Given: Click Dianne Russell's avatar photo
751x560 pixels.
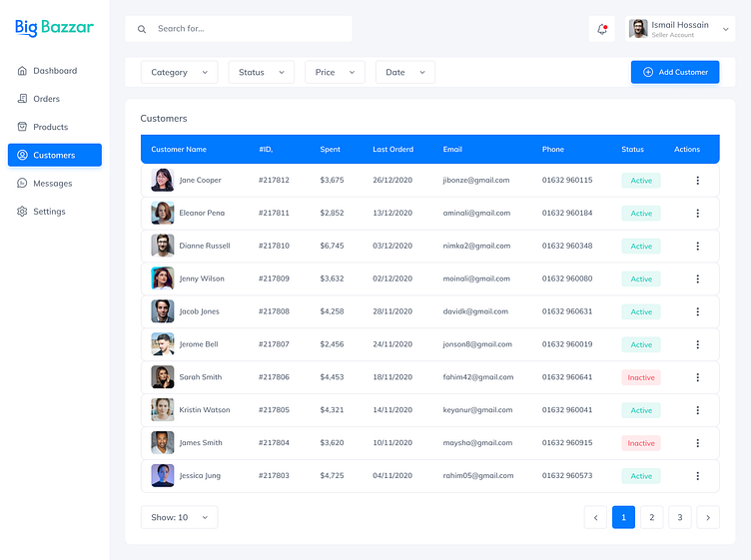Looking at the screenshot, I should 163,246.
